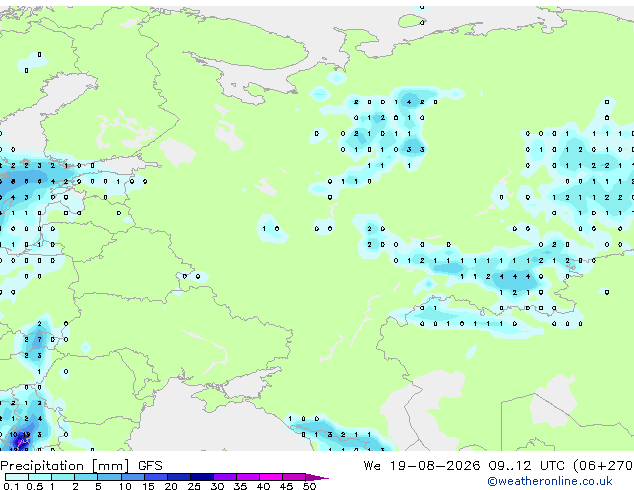Click the '09..12 UTC' time label
This screenshot has width=634, height=490.
526,466
